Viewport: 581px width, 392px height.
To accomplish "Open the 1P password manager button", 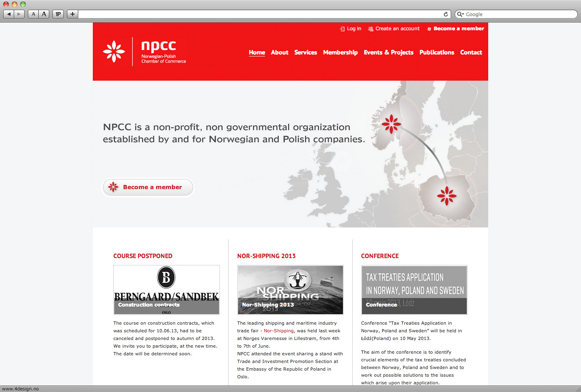I will tap(58, 14).
